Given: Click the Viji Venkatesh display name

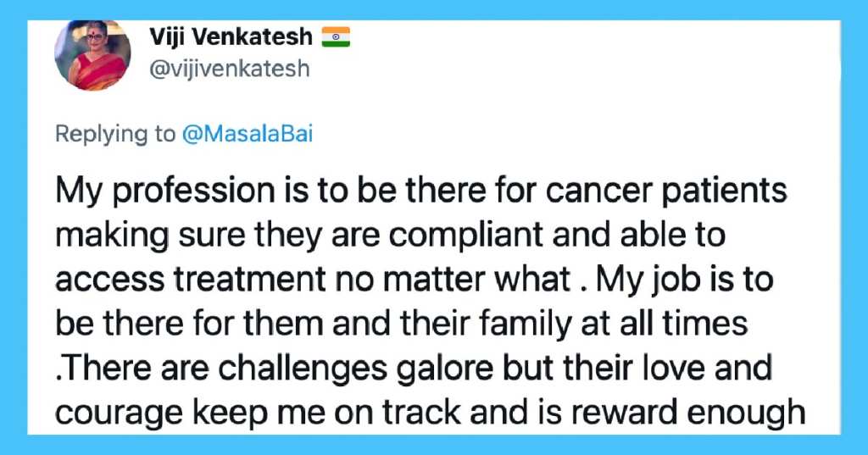Looking at the screenshot, I should [x=231, y=37].
